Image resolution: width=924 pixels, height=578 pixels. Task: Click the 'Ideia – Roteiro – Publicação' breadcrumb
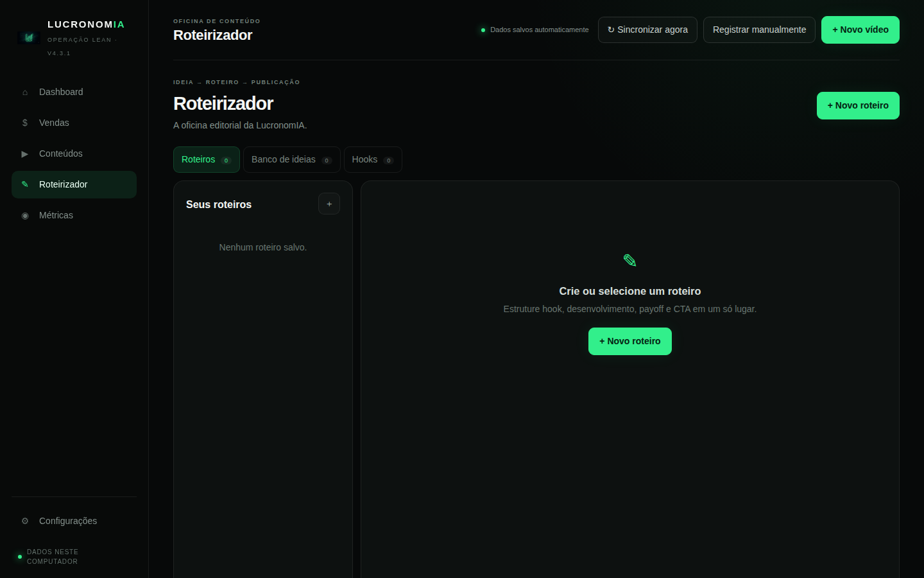[x=236, y=82]
